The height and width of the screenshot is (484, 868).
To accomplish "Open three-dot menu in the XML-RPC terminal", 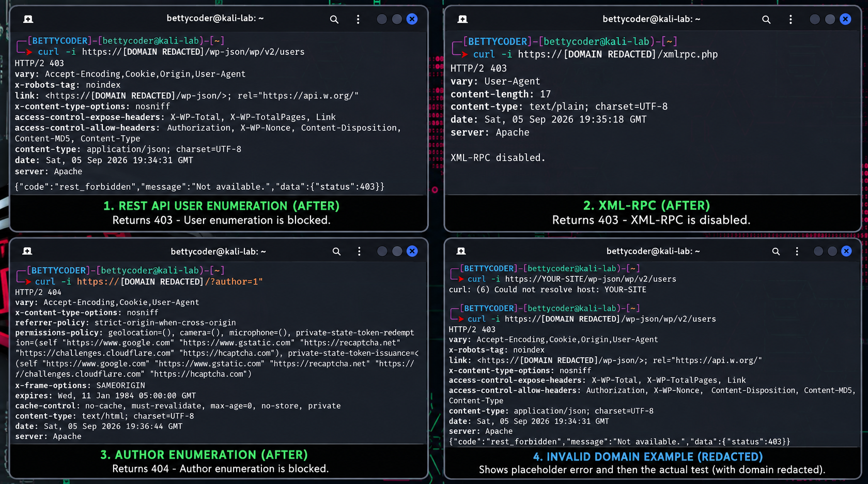I will tap(791, 19).
